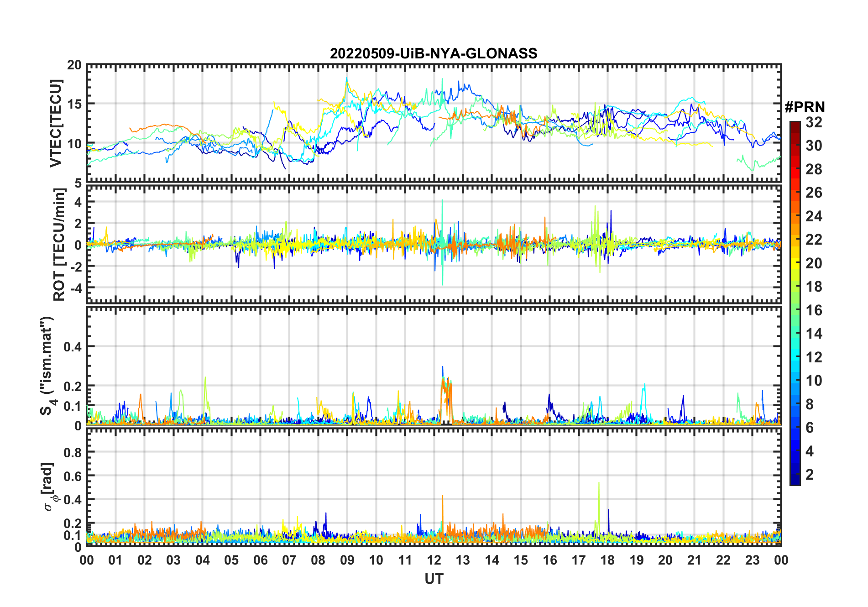Select PRN colorbar tick label 24

(x=814, y=216)
